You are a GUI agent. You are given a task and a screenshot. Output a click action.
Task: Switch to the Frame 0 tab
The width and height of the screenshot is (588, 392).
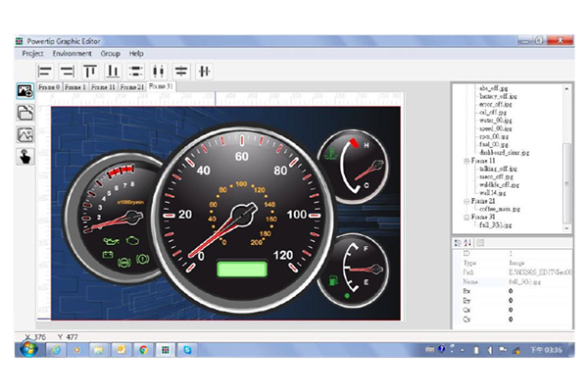(x=49, y=87)
